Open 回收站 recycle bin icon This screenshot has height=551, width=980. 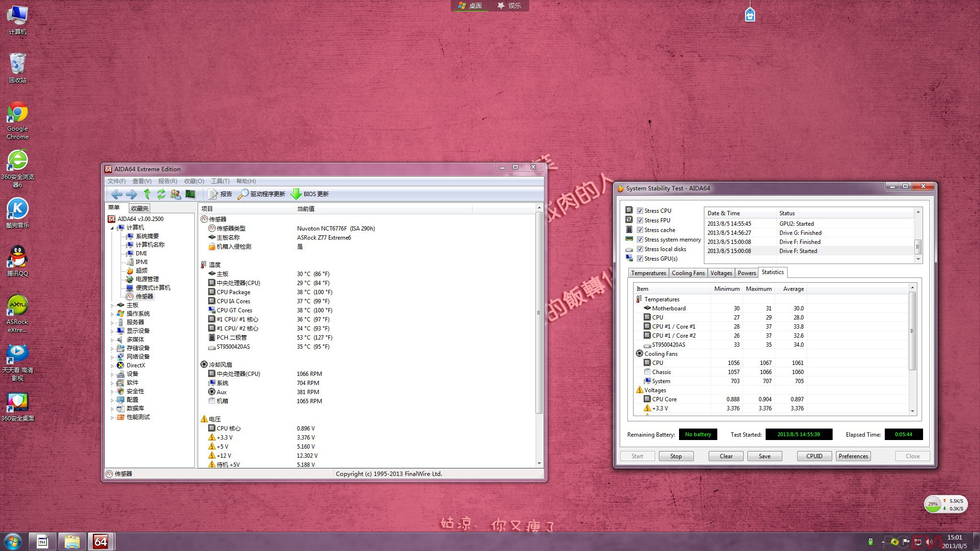[18, 67]
